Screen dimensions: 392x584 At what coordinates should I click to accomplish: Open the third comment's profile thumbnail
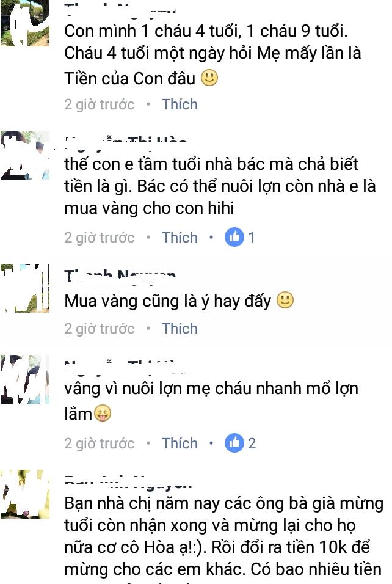(x=25, y=288)
